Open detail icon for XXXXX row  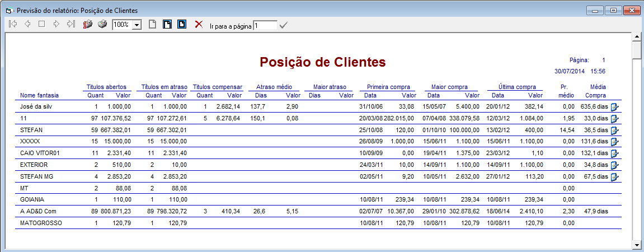pos(615,142)
